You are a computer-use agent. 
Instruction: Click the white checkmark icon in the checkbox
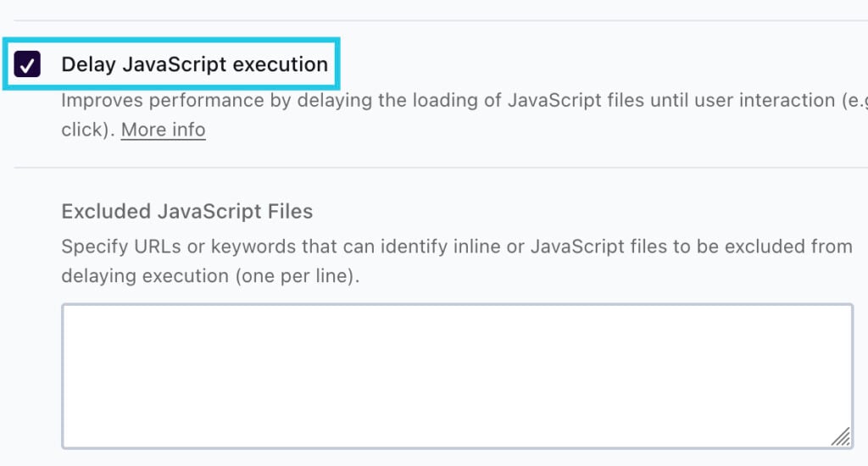coord(27,65)
